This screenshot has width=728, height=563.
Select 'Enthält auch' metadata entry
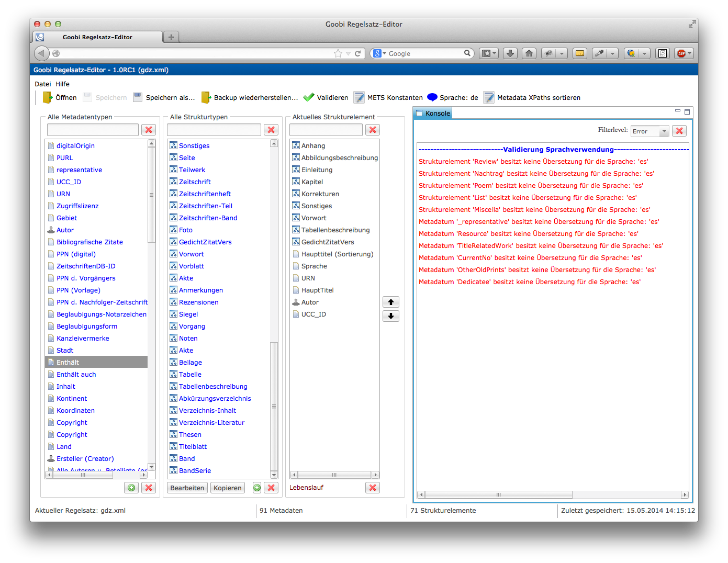[76, 375]
